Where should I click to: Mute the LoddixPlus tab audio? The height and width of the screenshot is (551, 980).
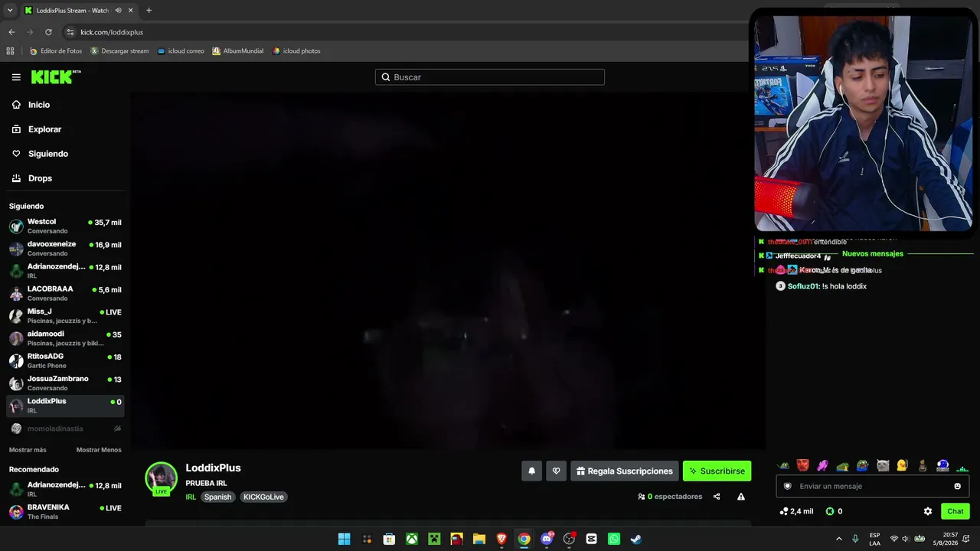click(x=119, y=11)
